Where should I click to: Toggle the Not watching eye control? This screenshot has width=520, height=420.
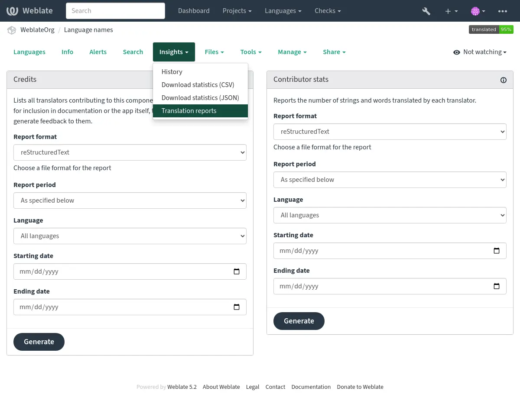pos(480,52)
